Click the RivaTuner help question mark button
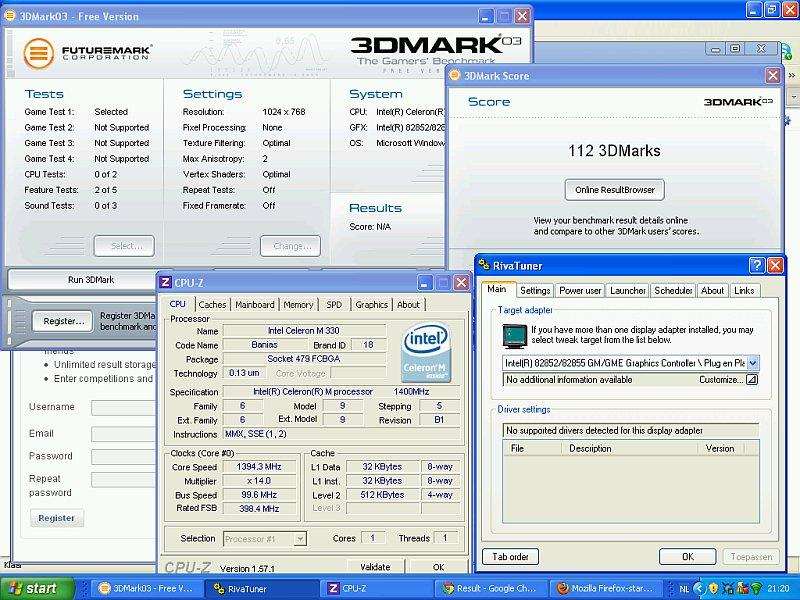Viewport: 800px width, 600px height. point(757,265)
